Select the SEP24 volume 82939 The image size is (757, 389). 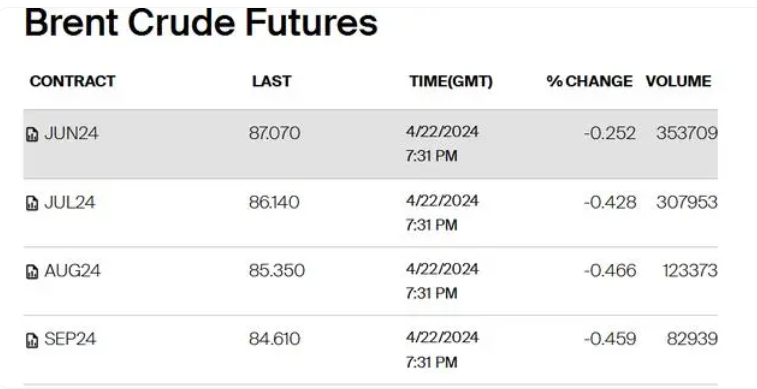pos(692,339)
